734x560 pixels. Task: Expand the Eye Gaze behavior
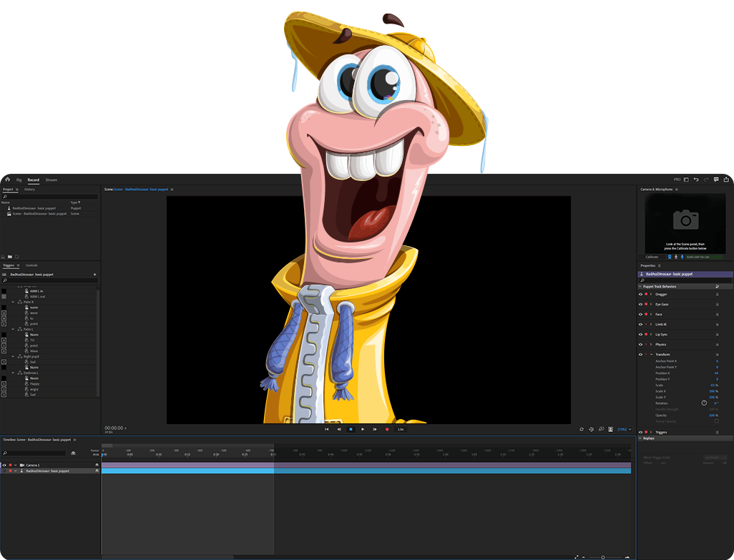tap(651, 304)
